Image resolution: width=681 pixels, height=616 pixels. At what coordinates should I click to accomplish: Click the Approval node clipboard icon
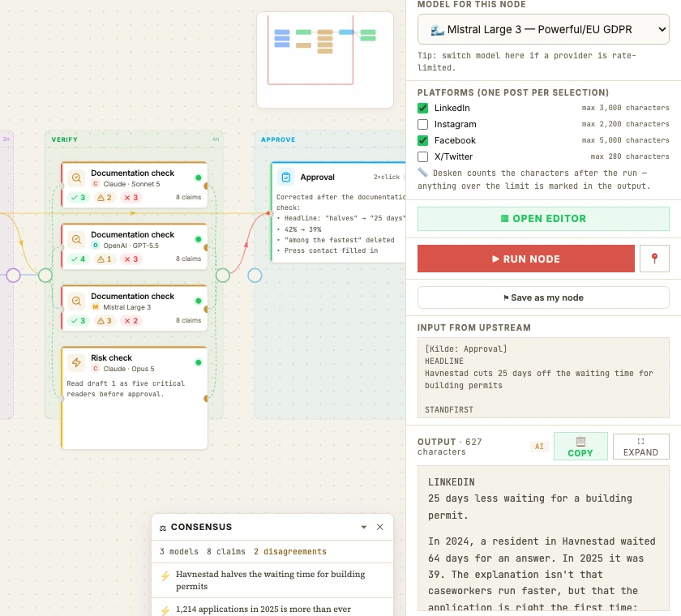285,178
